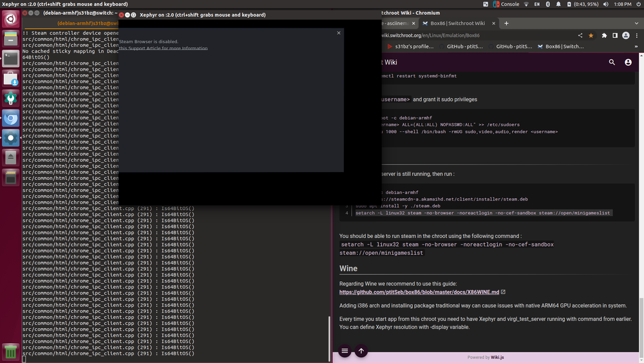
Task: Expand the hidden bookmarks overflow chevron
Action: [x=636, y=46]
